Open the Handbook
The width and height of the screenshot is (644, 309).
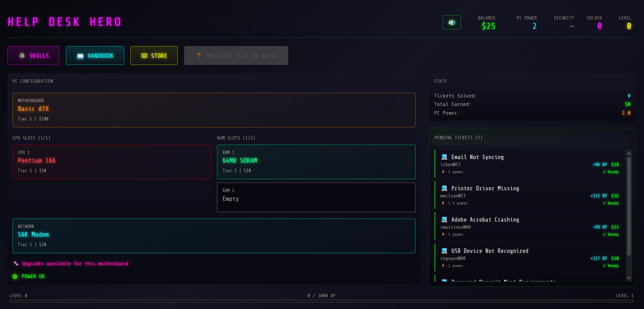95,55
